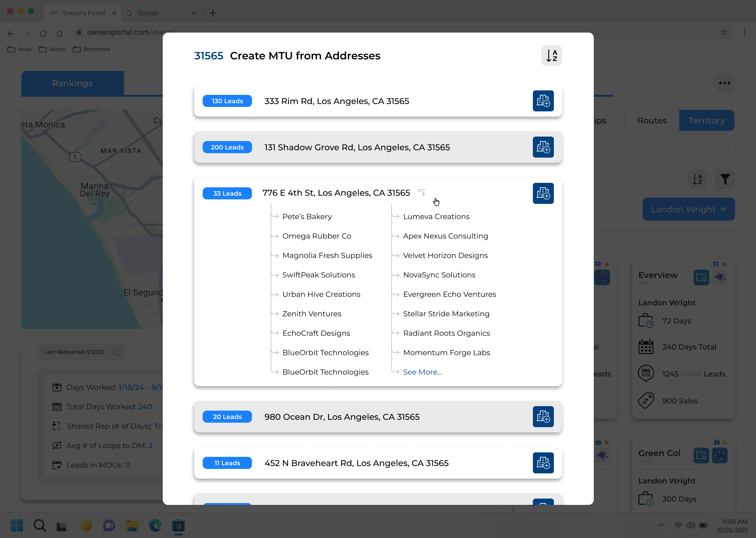Screen dimensions: 756x538
Task: Open the Landon Wright dropdown
Action: [688, 209]
